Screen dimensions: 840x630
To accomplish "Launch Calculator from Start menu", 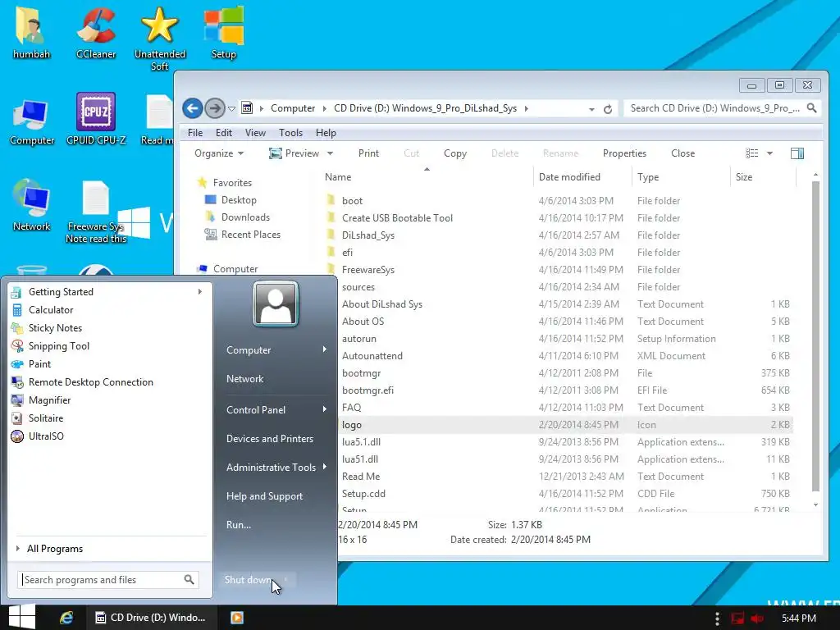I will click(x=51, y=309).
